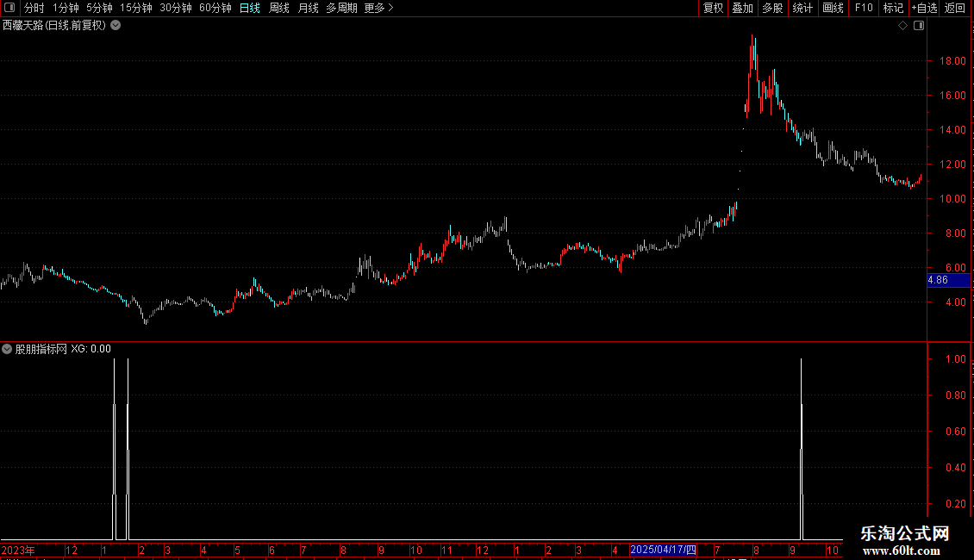974x560 pixels.
Task: Open the 复权 adjustment options
Action: 713,8
